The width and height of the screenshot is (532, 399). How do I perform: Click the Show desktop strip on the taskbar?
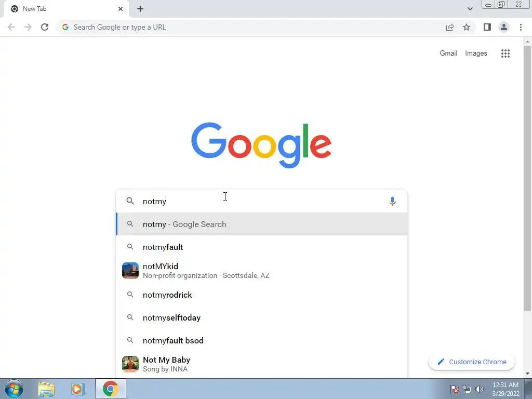tap(528, 389)
